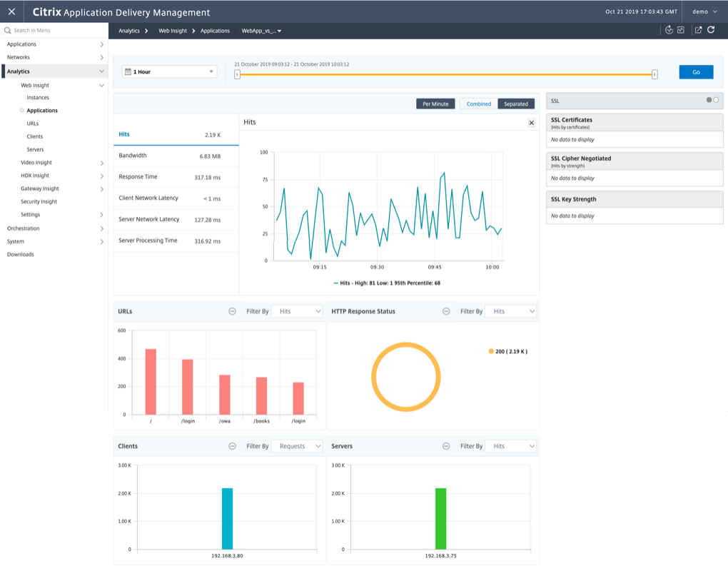Expand the WebApp_vs breadcrumb dropdown
The width and height of the screenshot is (728, 566).
[x=261, y=31]
